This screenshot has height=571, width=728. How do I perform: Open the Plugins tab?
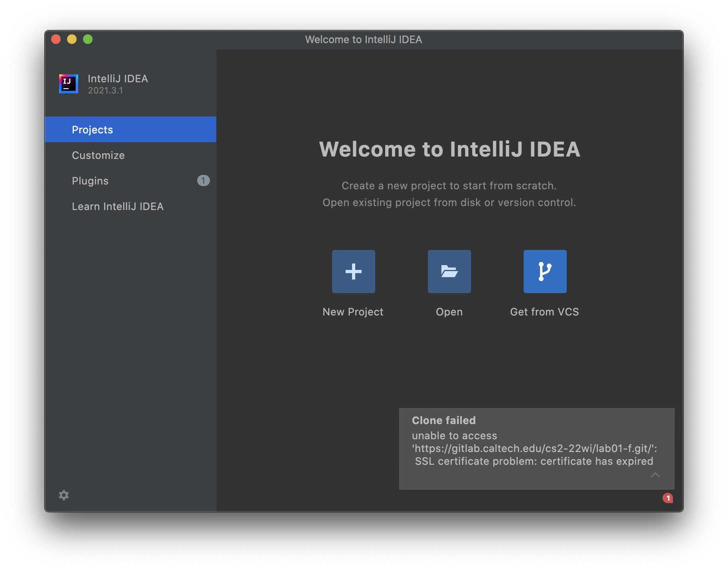click(90, 181)
